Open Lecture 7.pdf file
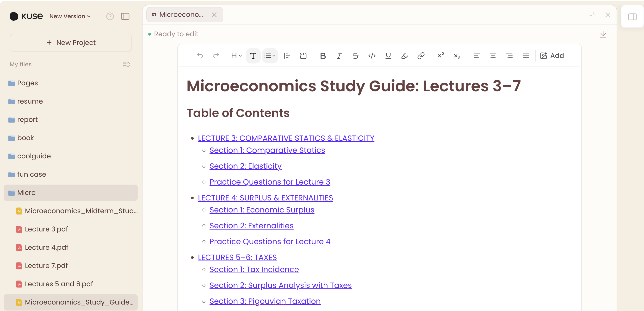This screenshot has height=311, width=644. tap(46, 266)
